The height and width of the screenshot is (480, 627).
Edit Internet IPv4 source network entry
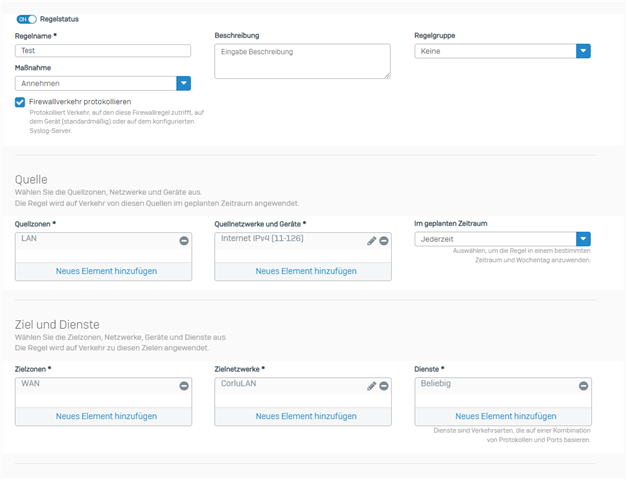(x=371, y=241)
